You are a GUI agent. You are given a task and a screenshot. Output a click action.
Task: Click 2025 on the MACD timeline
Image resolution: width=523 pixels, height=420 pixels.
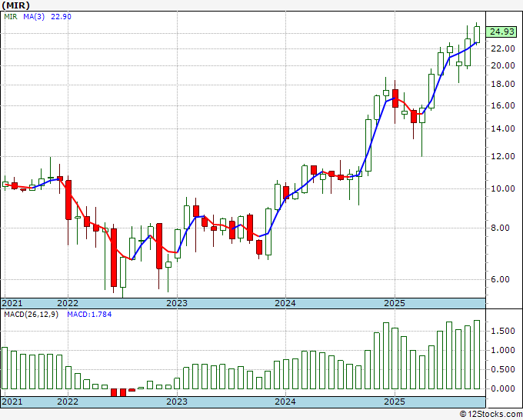click(395, 402)
